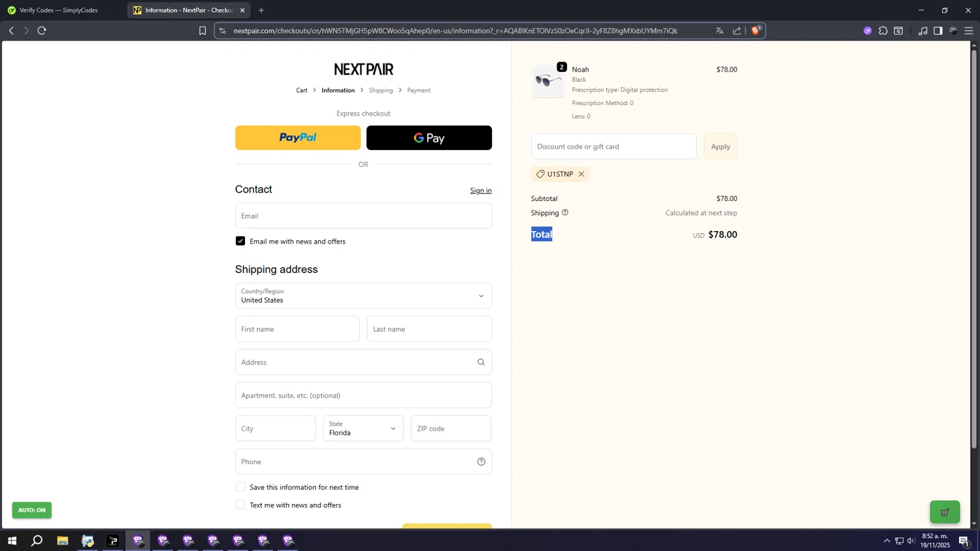The width and height of the screenshot is (980, 551).
Task: Toggle the browser sidebar panel
Action: click(938, 31)
